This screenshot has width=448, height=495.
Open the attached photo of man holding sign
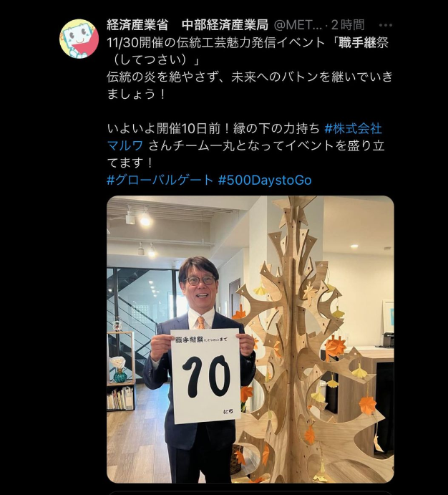click(x=250, y=340)
